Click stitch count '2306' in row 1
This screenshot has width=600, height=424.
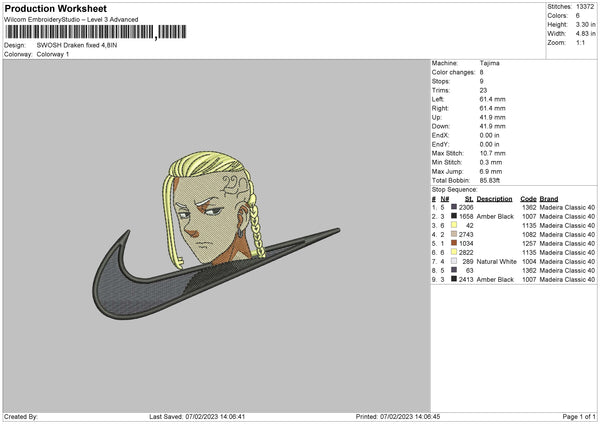pyautogui.click(x=466, y=207)
